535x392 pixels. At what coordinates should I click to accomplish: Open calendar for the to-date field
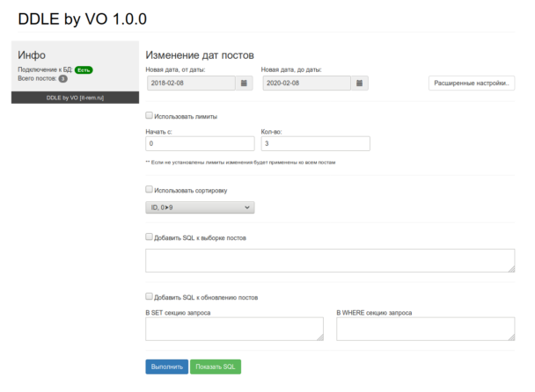(359, 83)
